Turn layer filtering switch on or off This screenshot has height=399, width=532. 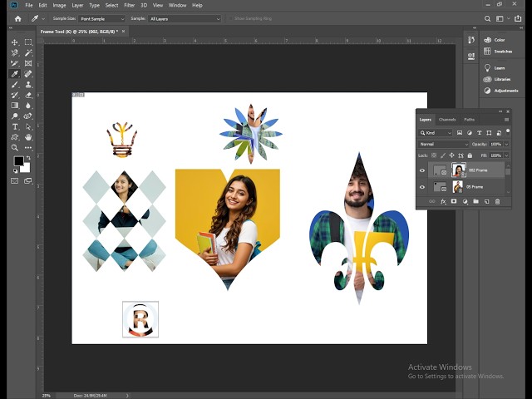508,131
